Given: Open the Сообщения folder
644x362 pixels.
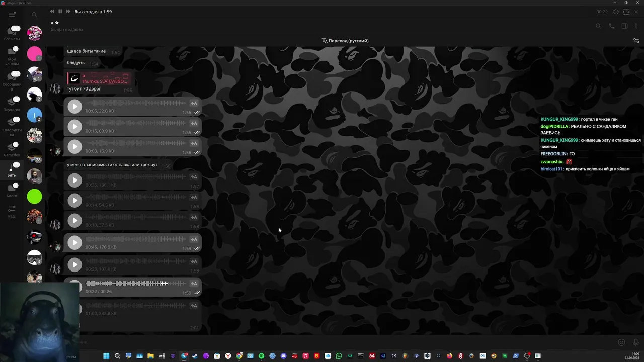Looking at the screenshot, I should (12, 81).
